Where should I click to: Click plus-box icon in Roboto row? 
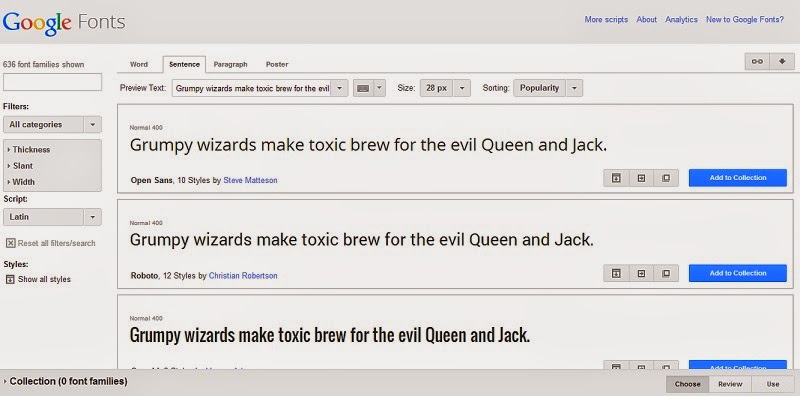point(641,274)
